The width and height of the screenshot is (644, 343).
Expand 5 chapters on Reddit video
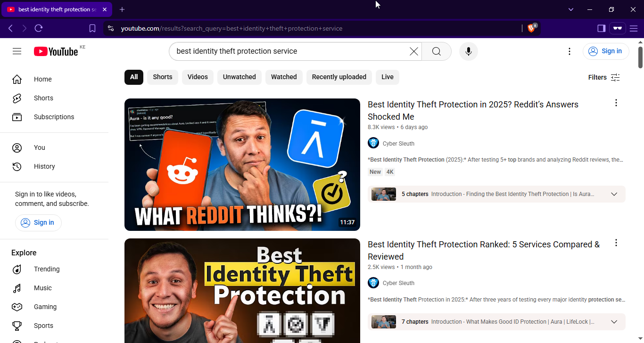(614, 194)
